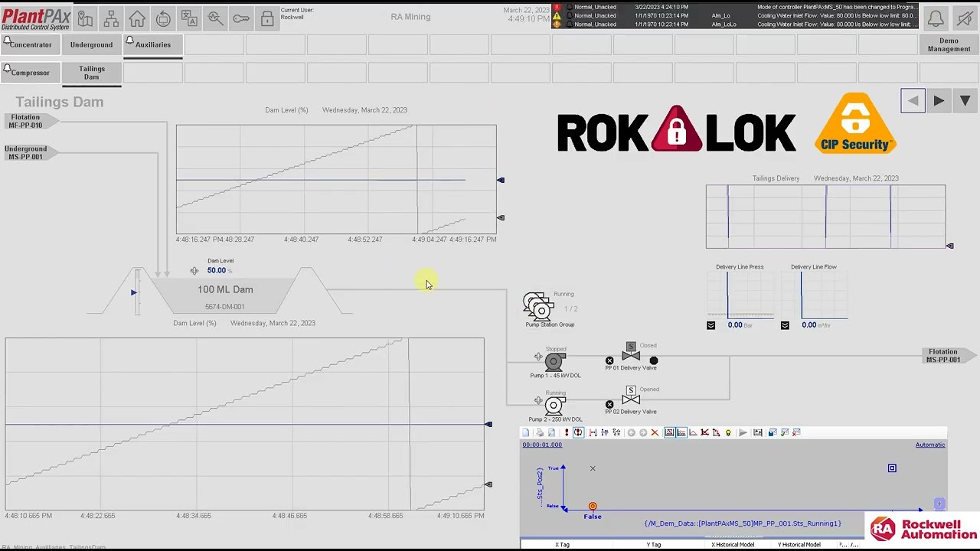Select the Compressor navigation tab
Viewport: 980px width, 551px height.
(x=31, y=73)
